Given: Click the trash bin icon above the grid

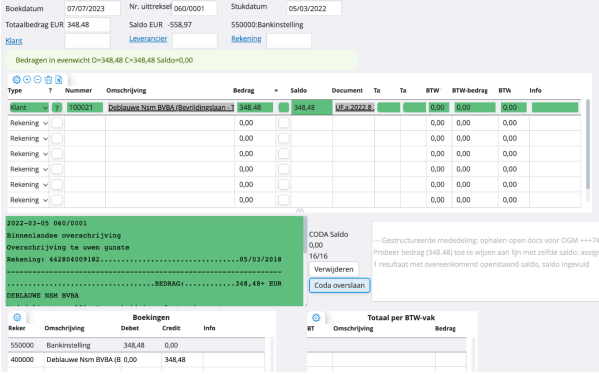Looking at the screenshot, I should coord(48,79).
